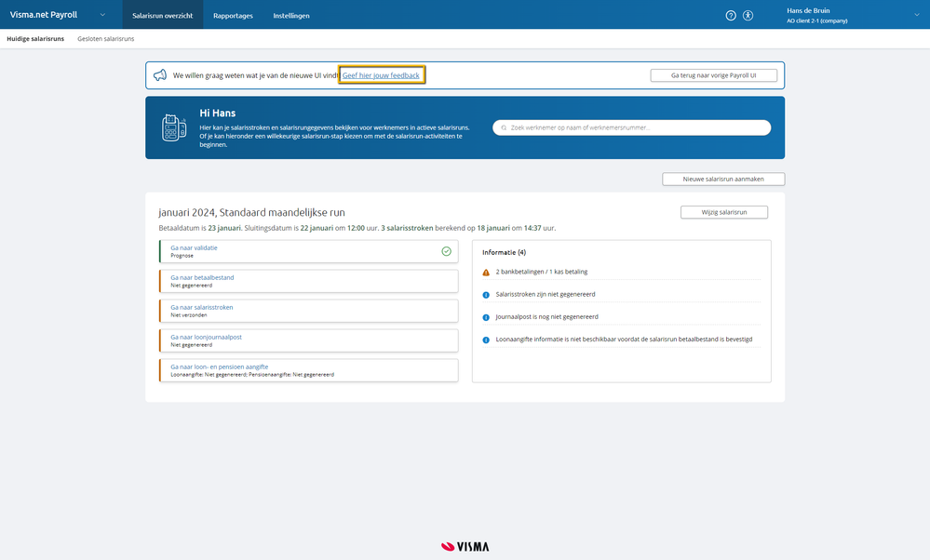This screenshot has width=930, height=560.
Task: Open Ga naar validatie step
Action: coord(308,251)
